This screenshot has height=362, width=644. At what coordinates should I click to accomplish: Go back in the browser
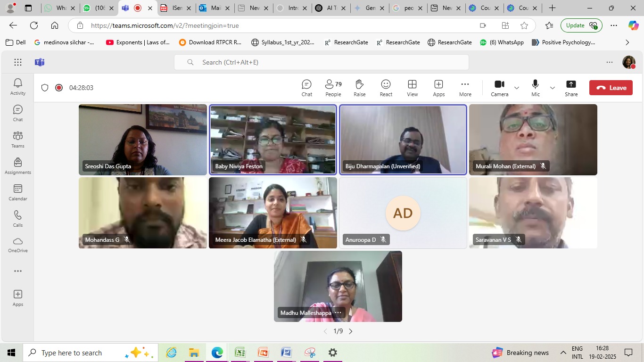[13, 25]
